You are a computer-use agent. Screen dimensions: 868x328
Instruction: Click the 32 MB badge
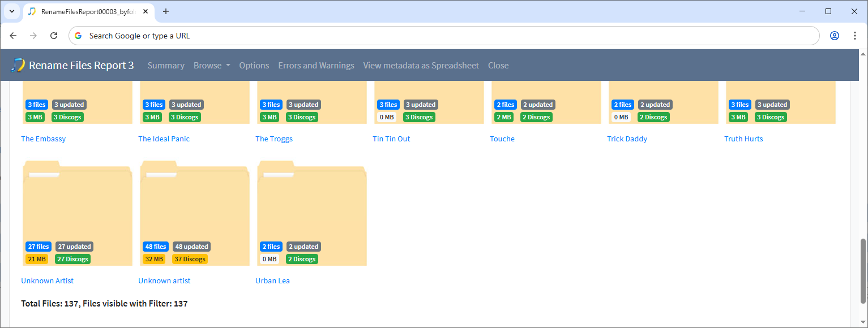click(154, 259)
